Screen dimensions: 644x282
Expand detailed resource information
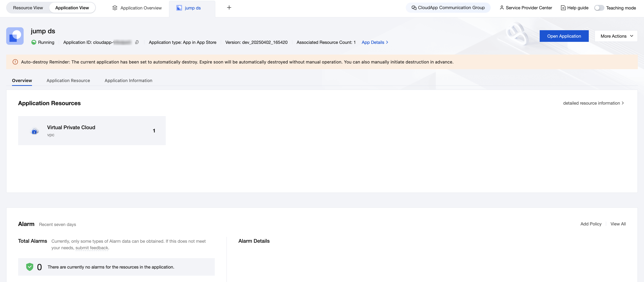tap(593, 103)
